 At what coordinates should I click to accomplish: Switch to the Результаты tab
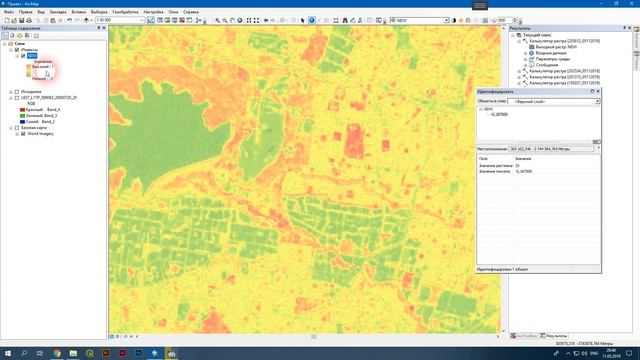[x=554, y=336]
